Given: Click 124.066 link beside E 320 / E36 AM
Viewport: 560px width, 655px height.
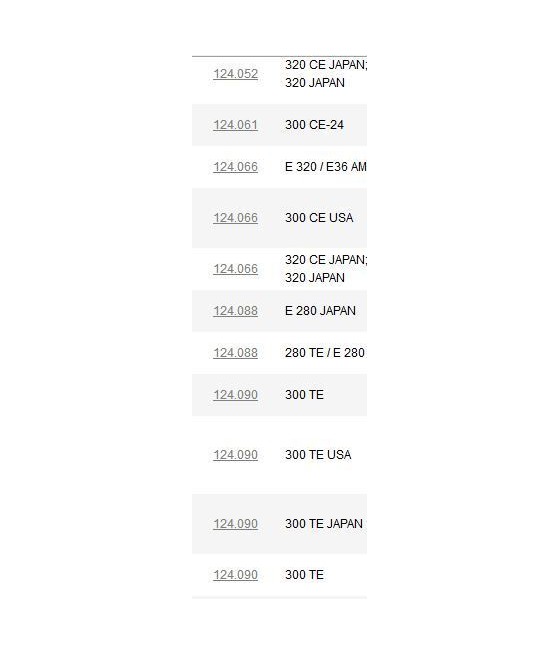Looking at the screenshot, I should pyautogui.click(x=236, y=167).
